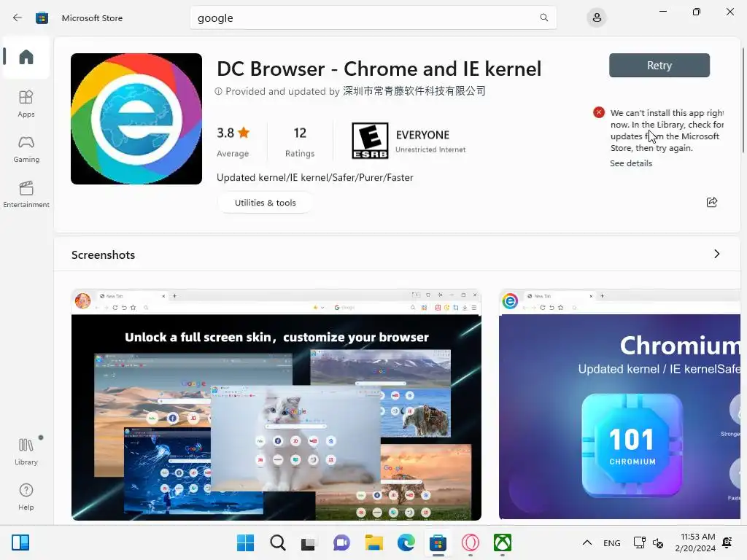Click the ENG language indicator

click(x=612, y=542)
